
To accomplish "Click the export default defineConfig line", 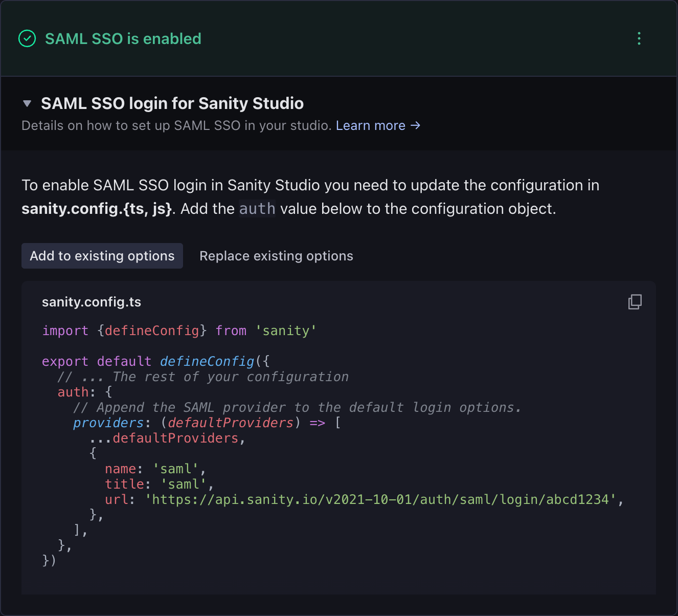I will [156, 361].
